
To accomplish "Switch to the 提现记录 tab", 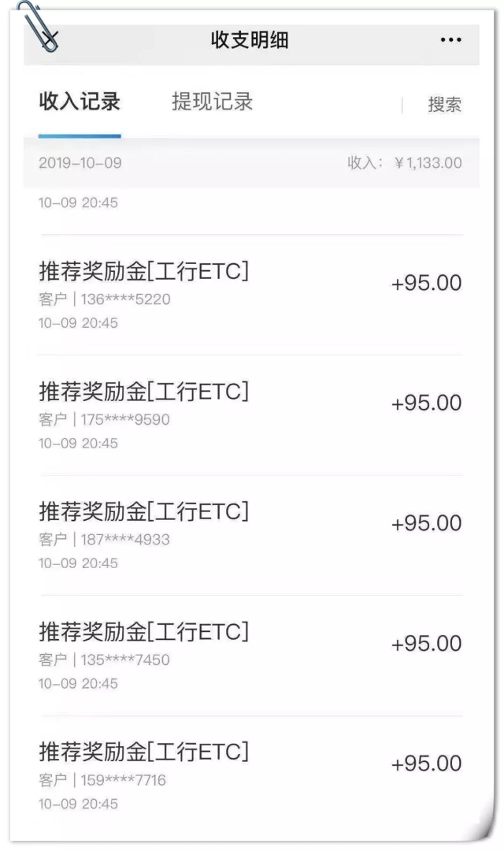I will click(213, 102).
